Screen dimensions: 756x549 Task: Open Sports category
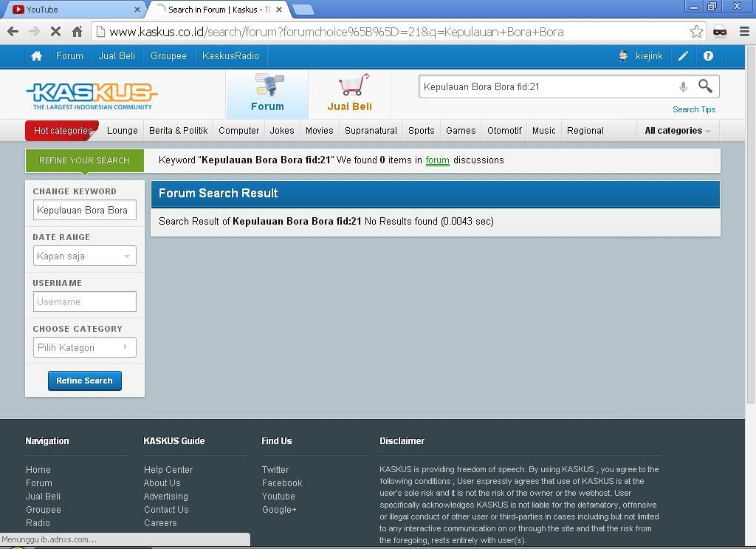point(422,131)
